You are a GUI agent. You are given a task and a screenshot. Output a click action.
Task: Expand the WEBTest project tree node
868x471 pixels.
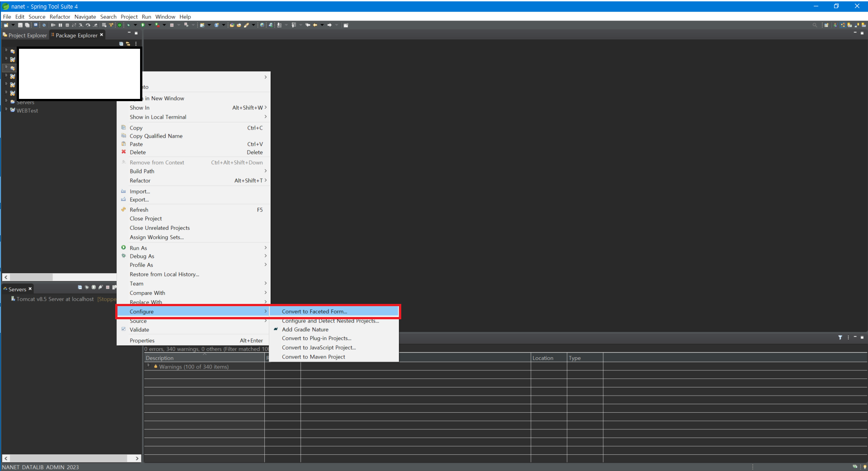tap(6, 110)
